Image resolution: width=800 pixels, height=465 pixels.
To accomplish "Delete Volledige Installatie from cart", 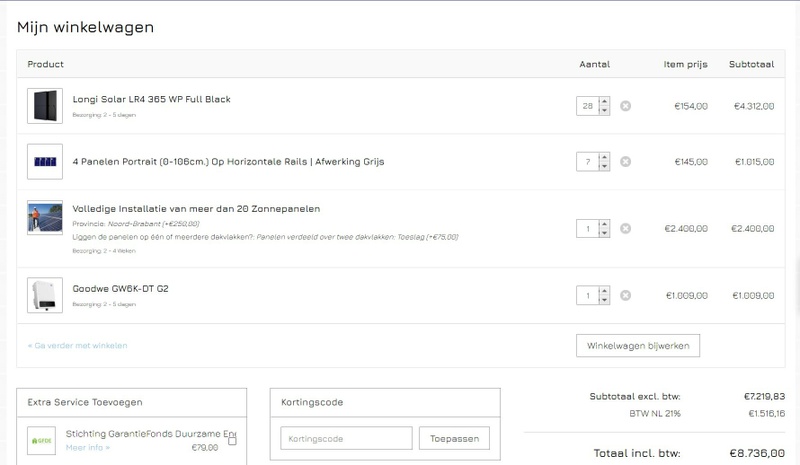I will [x=625, y=229].
